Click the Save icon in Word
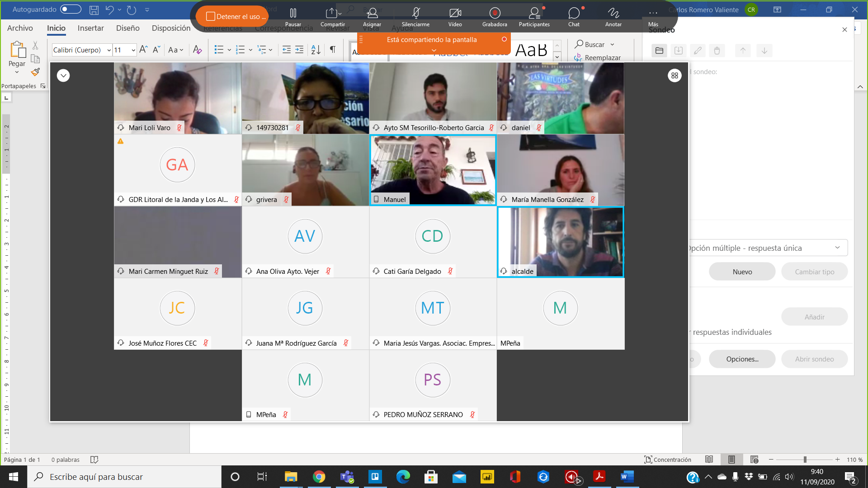Viewport: 868px width, 488px height. [94, 9]
